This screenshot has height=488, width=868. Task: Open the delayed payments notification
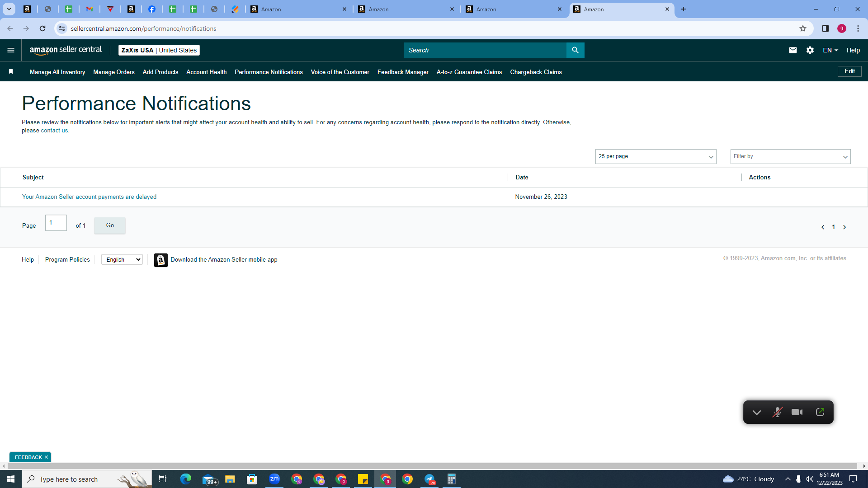89,197
